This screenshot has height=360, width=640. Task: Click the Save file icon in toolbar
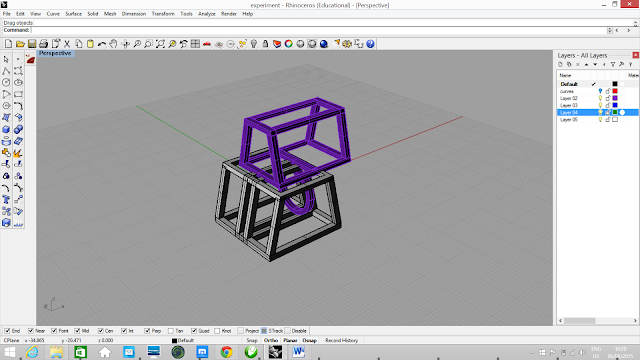click(32, 44)
